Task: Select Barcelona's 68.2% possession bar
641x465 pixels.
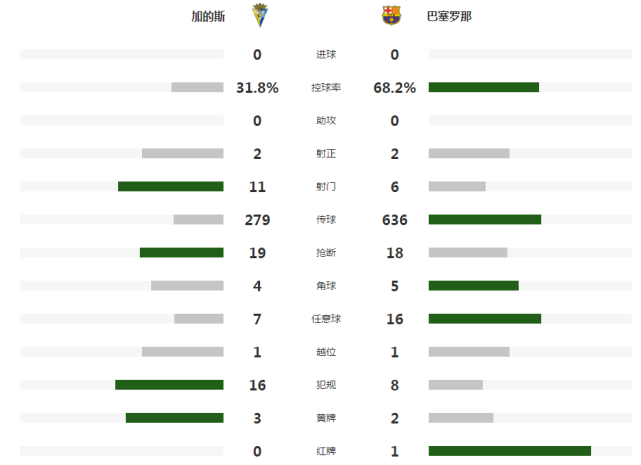Action: [x=484, y=87]
